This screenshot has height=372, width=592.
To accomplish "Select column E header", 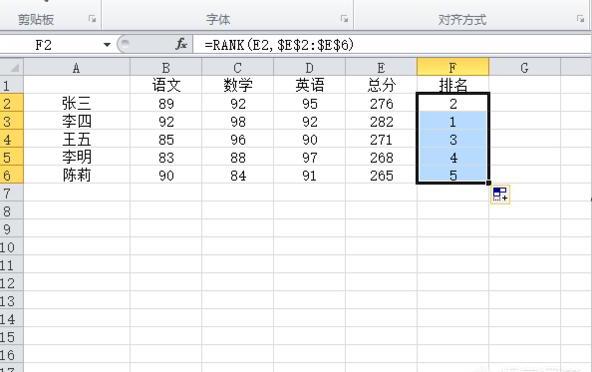I will click(x=381, y=68).
